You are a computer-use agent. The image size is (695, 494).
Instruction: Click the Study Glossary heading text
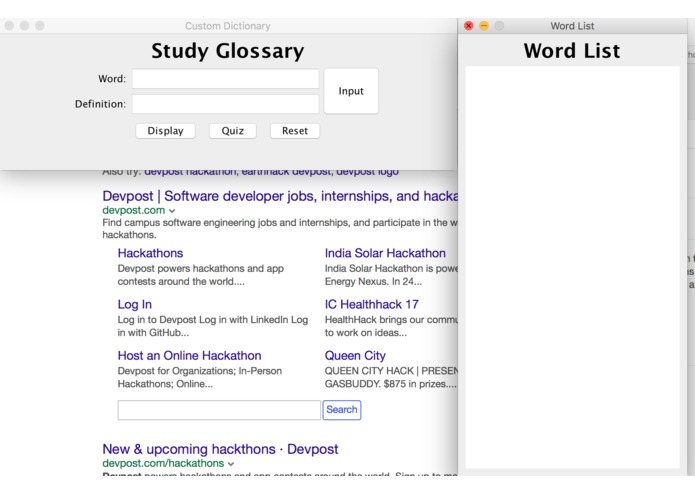click(x=228, y=51)
